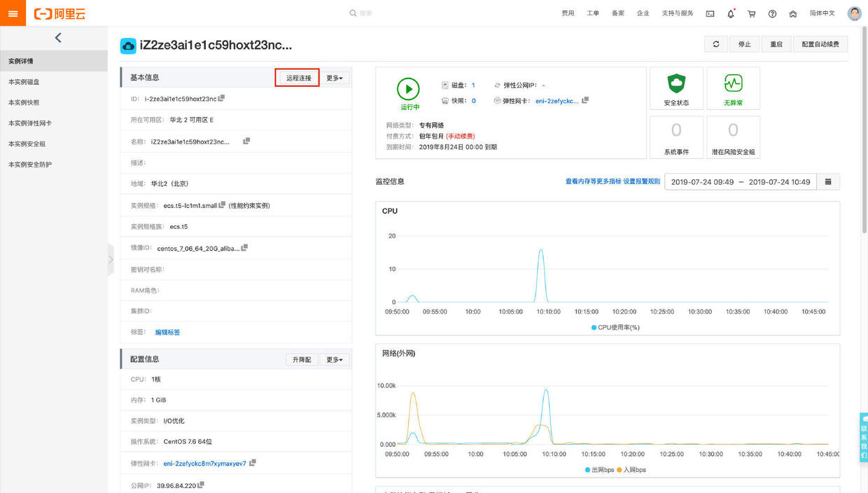
Task: Open 支持与服务 in top navigation
Action: click(678, 13)
